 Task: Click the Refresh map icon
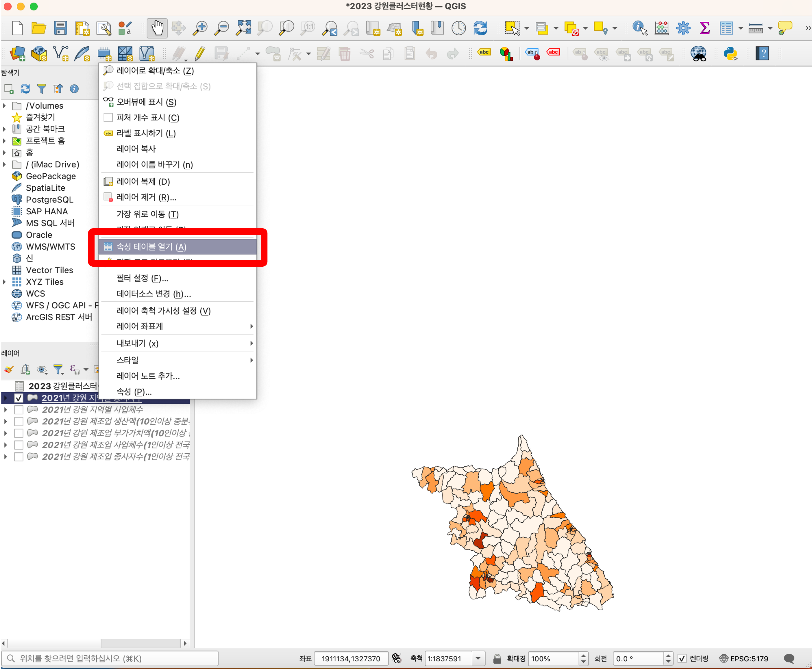tap(480, 28)
